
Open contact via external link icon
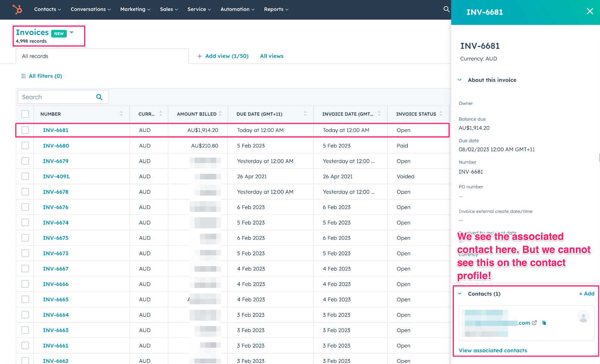click(x=534, y=323)
